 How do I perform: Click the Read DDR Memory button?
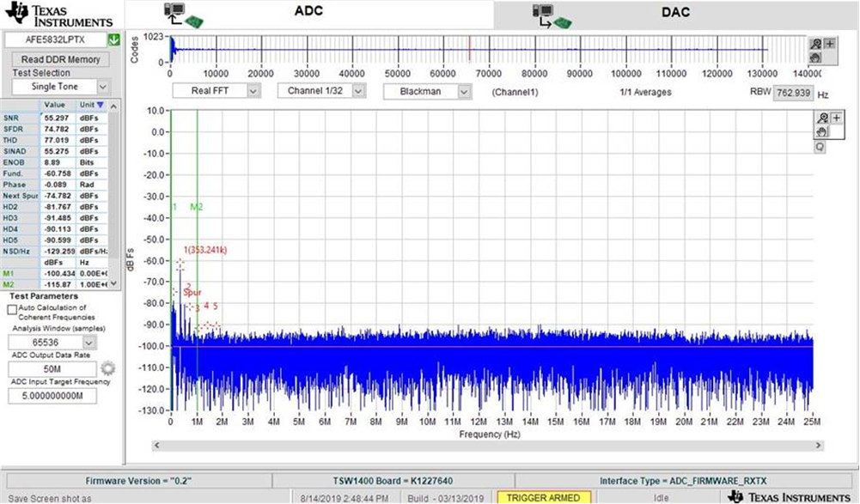point(60,59)
